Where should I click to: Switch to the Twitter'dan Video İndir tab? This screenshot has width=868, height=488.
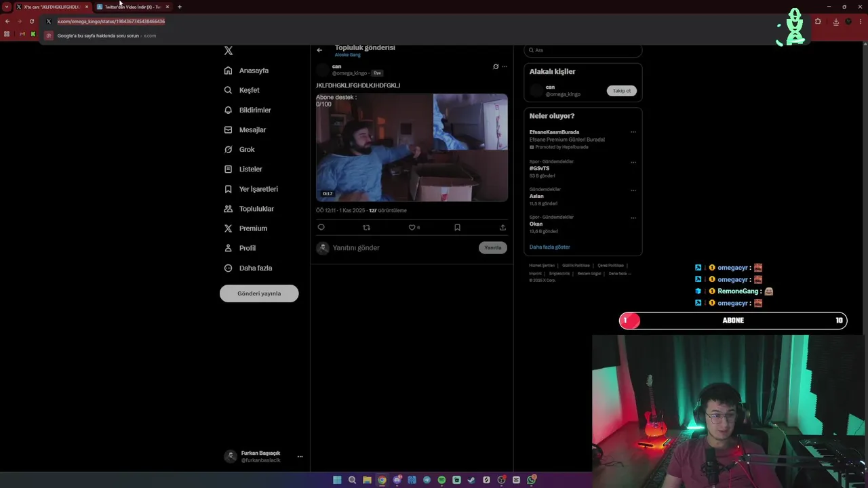[x=132, y=7]
